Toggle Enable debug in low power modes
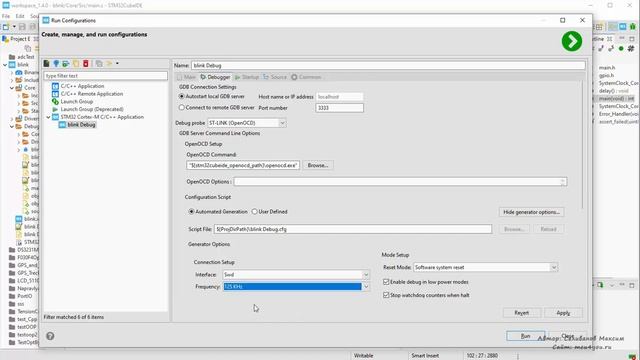The width and height of the screenshot is (640, 360). (x=386, y=282)
